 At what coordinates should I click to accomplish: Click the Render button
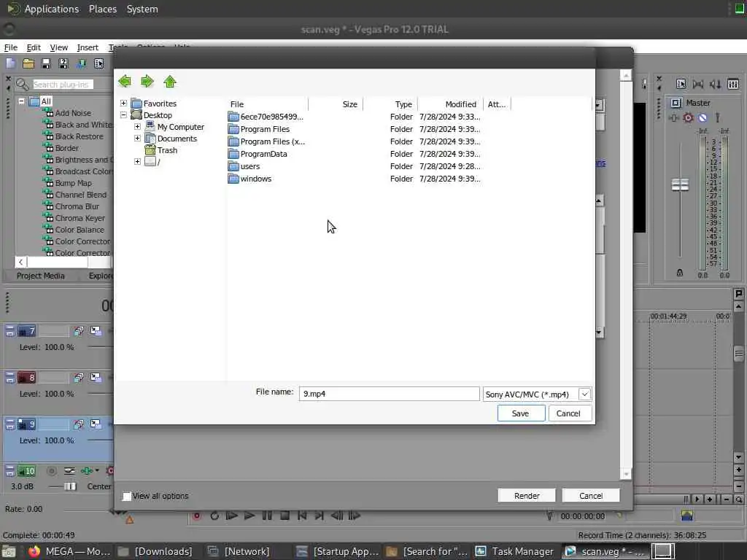(527, 496)
